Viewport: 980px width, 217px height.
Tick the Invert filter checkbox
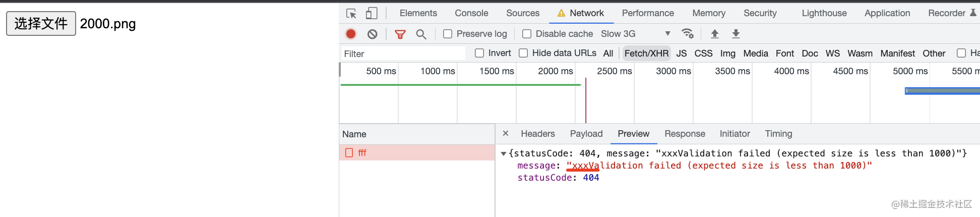(479, 53)
